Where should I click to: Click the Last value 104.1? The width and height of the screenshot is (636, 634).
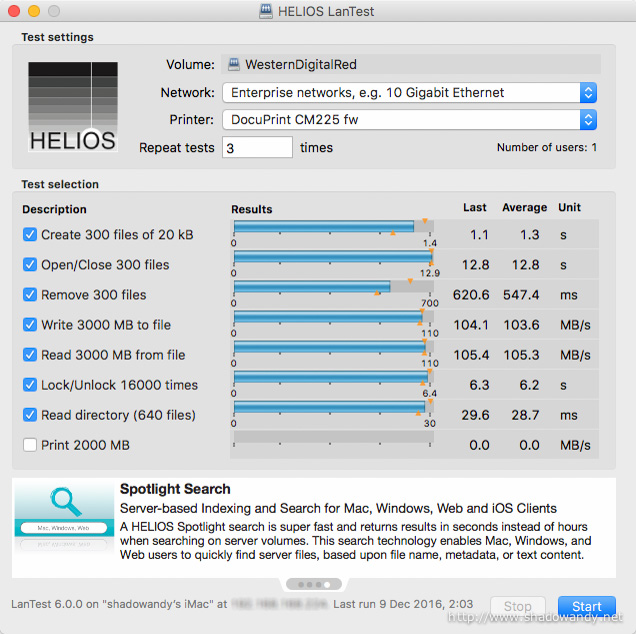point(471,325)
